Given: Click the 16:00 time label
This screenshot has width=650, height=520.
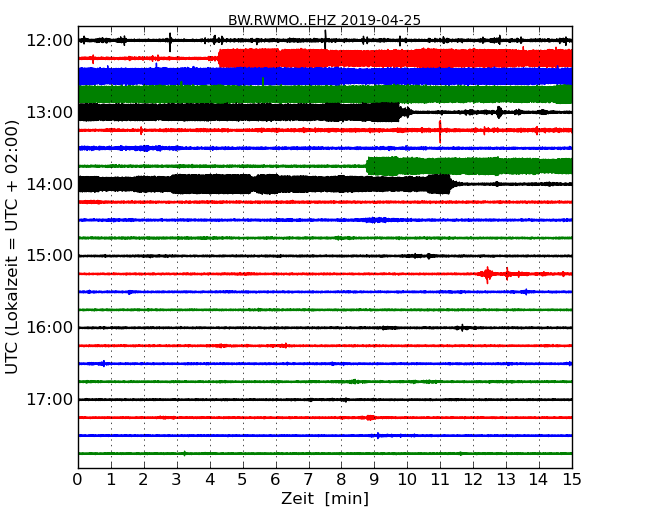Looking at the screenshot, I should (50, 328).
